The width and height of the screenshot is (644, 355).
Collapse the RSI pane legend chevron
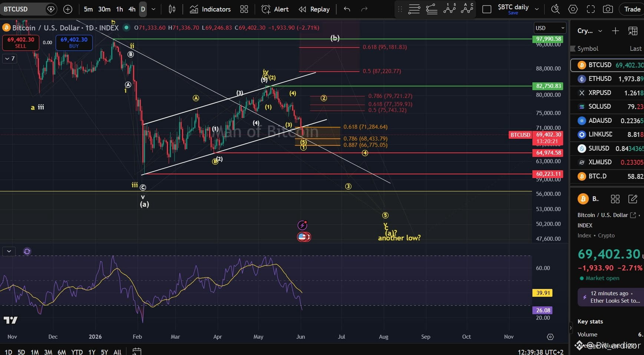pos(9,251)
